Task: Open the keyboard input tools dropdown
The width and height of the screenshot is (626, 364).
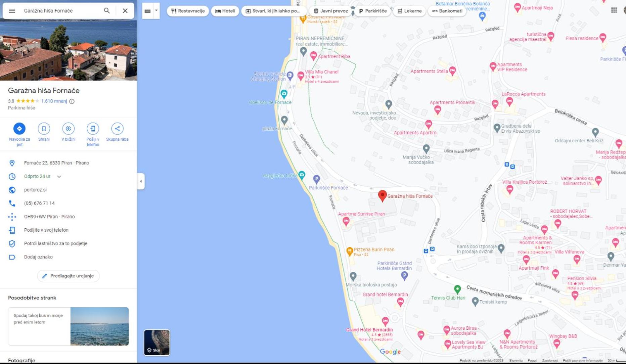Action: click(x=156, y=11)
